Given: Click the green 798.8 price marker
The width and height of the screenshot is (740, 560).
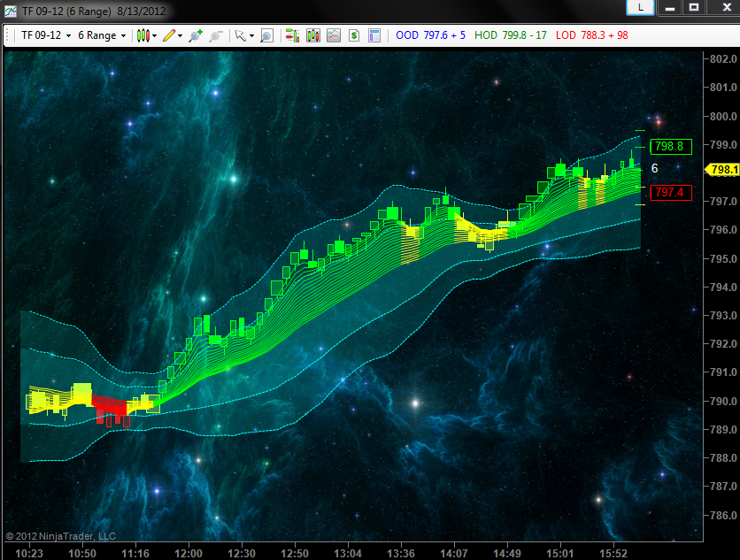Looking at the screenshot, I should click(671, 146).
